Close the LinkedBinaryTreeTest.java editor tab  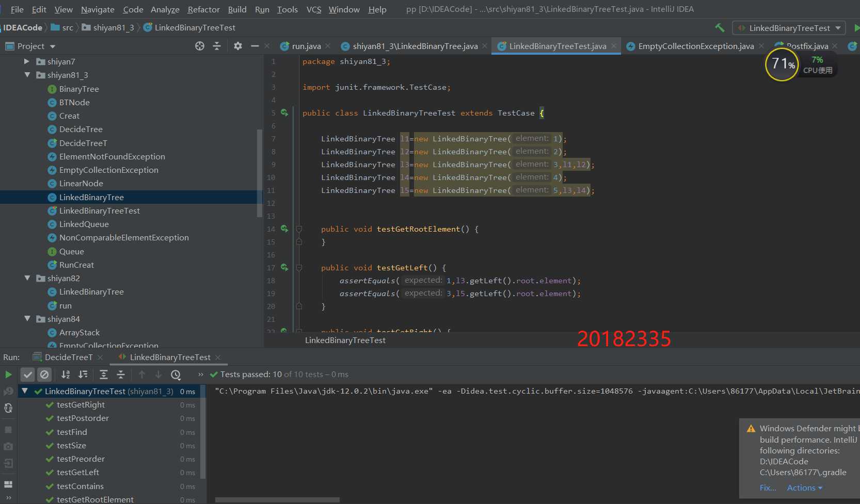pos(613,46)
